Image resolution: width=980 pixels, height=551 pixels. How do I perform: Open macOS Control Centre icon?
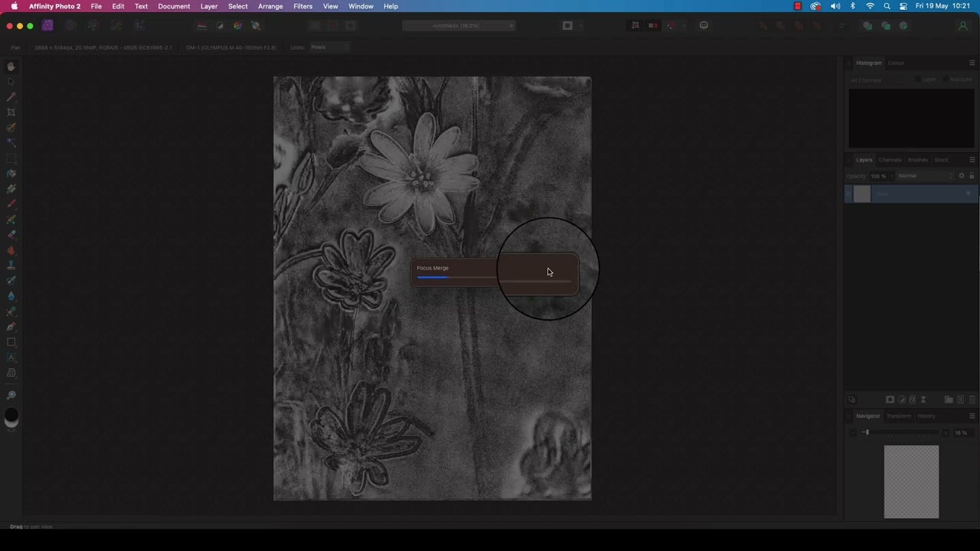tap(903, 6)
